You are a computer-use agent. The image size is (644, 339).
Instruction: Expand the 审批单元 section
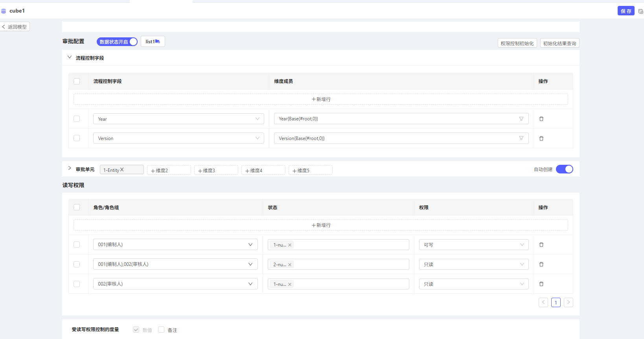click(x=70, y=168)
